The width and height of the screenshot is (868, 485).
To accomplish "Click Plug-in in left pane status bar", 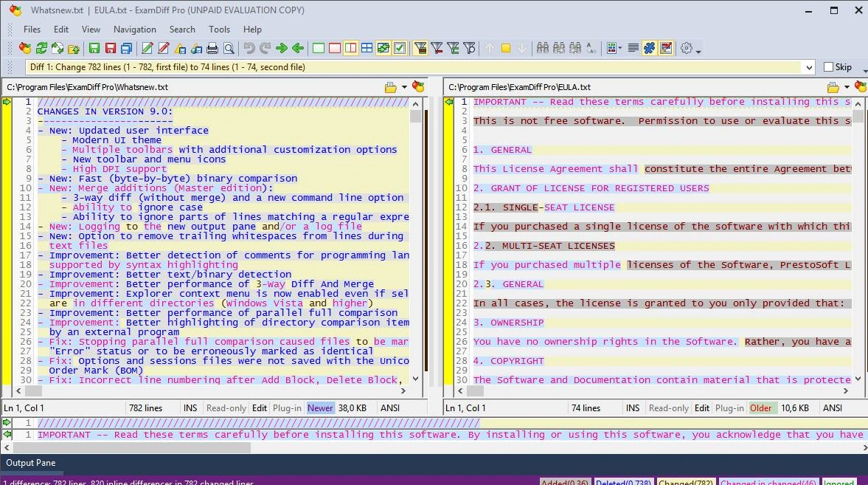I will 287,408.
